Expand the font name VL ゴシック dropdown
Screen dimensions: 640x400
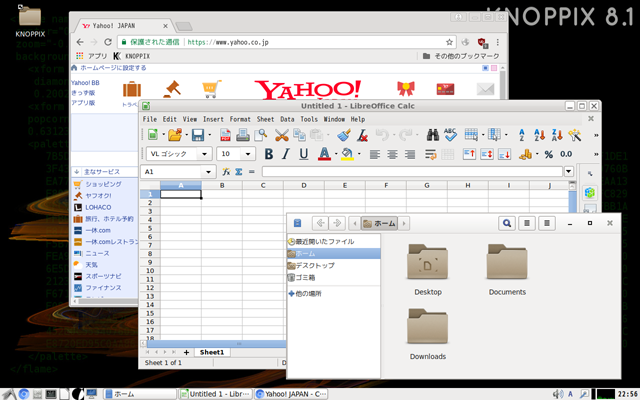(204, 154)
